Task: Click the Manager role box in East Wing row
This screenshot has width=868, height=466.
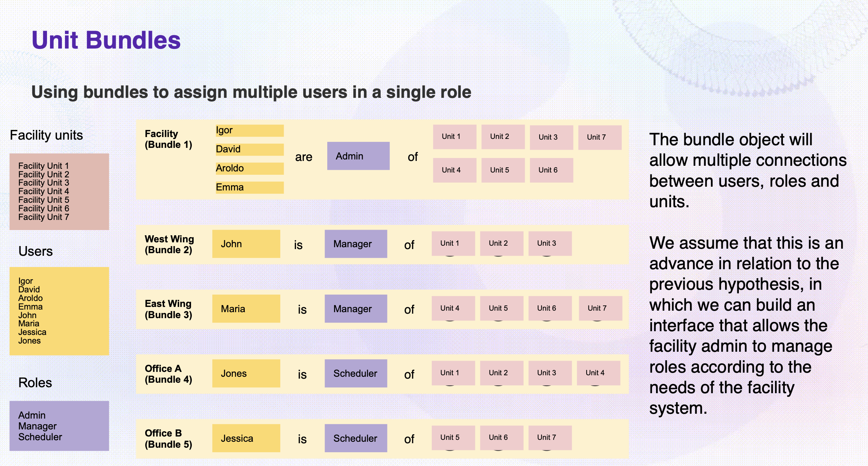Action: pos(356,309)
